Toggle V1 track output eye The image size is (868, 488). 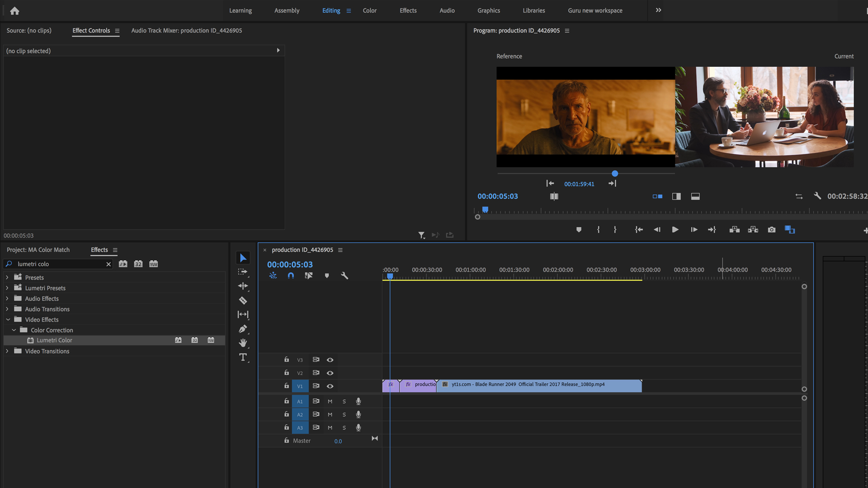click(x=330, y=386)
